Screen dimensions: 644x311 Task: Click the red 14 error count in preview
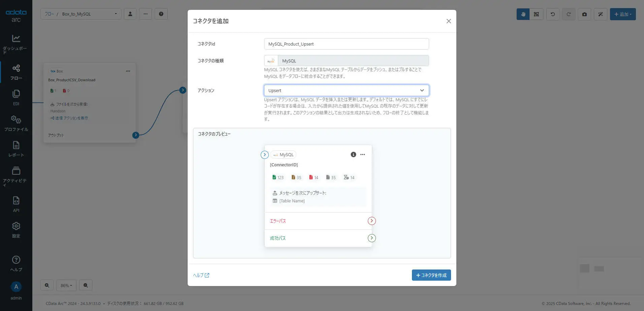[x=314, y=177]
